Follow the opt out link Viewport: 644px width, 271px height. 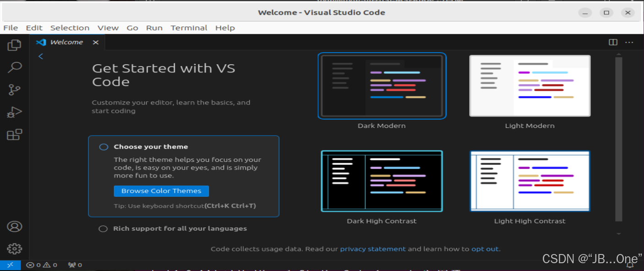(x=485, y=249)
